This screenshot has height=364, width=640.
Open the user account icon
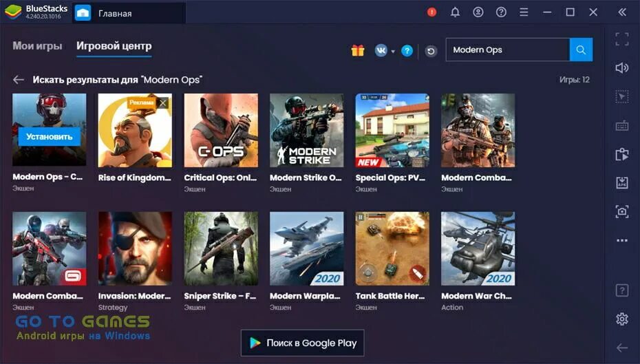(478, 12)
